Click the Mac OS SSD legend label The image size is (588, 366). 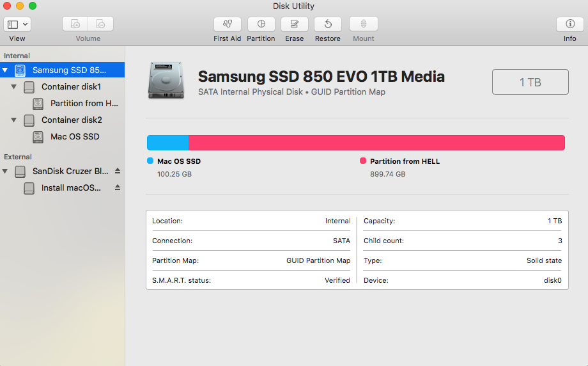point(179,161)
